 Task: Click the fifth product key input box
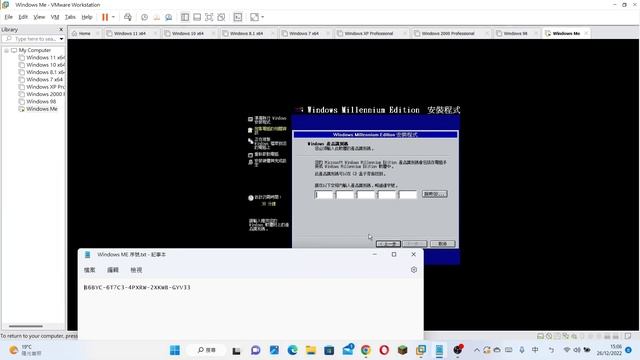408,195
